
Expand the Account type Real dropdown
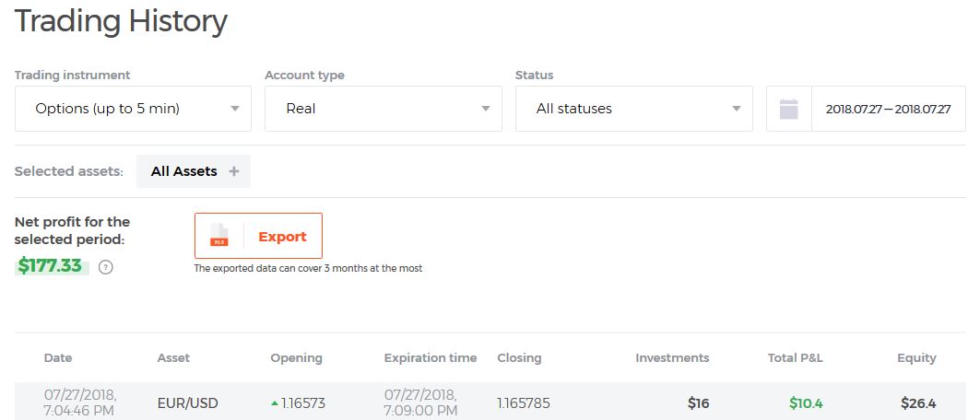(x=384, y=109)
